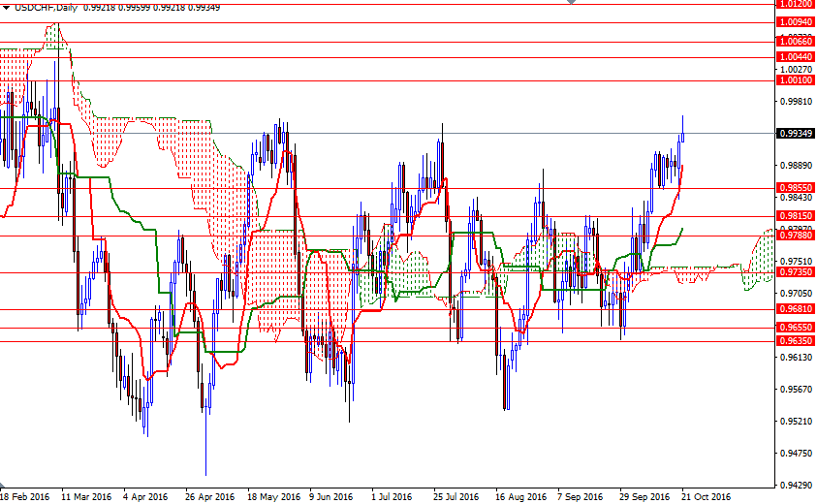Viewport: 817px width, 504px height.
Task: Click the 25 Jul 2016 date label
Action: 456,496
